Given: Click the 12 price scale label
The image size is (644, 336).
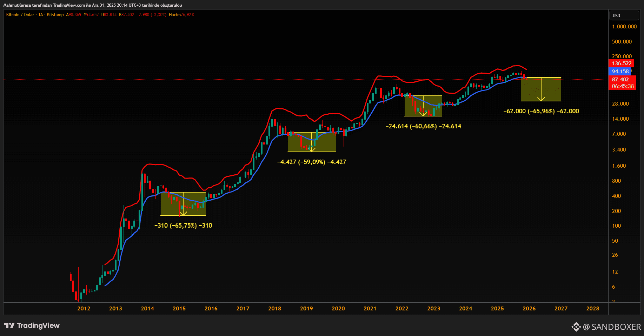Looking at the screenshot, I should [615, 272].
